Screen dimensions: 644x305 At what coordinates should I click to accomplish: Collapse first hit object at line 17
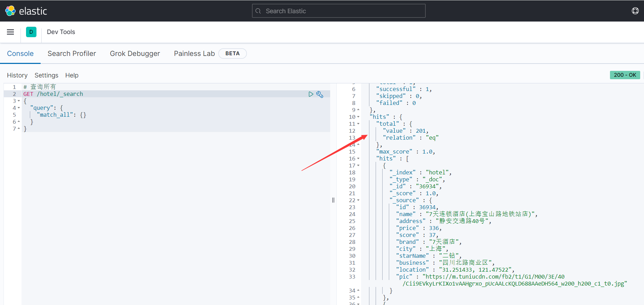[358, 166]
